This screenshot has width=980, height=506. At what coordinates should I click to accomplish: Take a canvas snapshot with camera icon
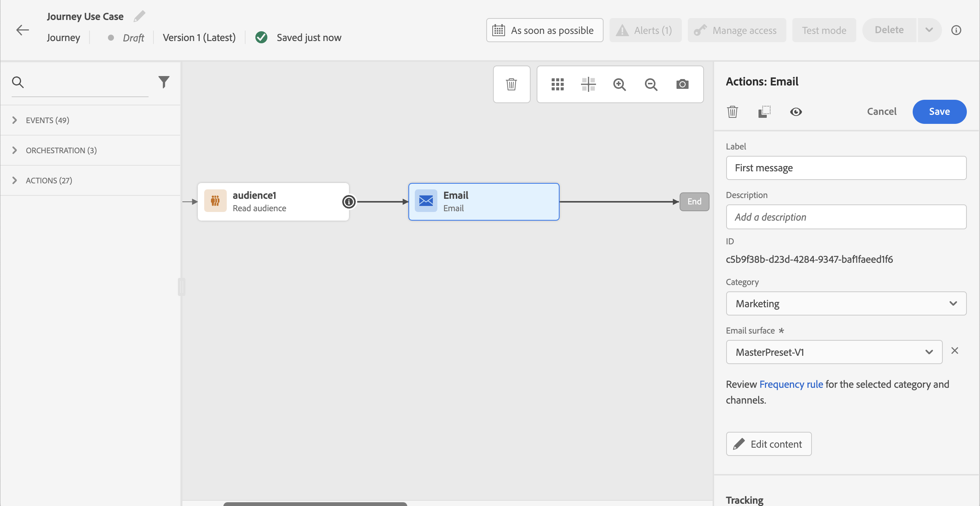[682, 84]
